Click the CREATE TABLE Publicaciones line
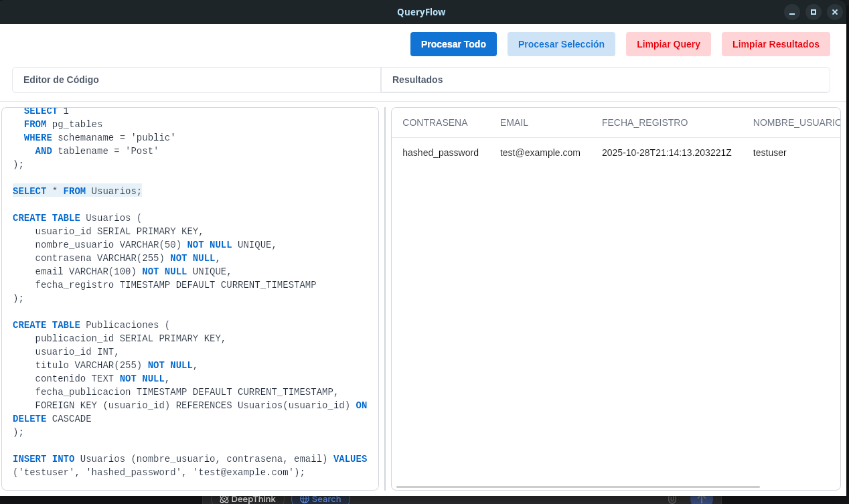849x504 pixels. (92, 325)
